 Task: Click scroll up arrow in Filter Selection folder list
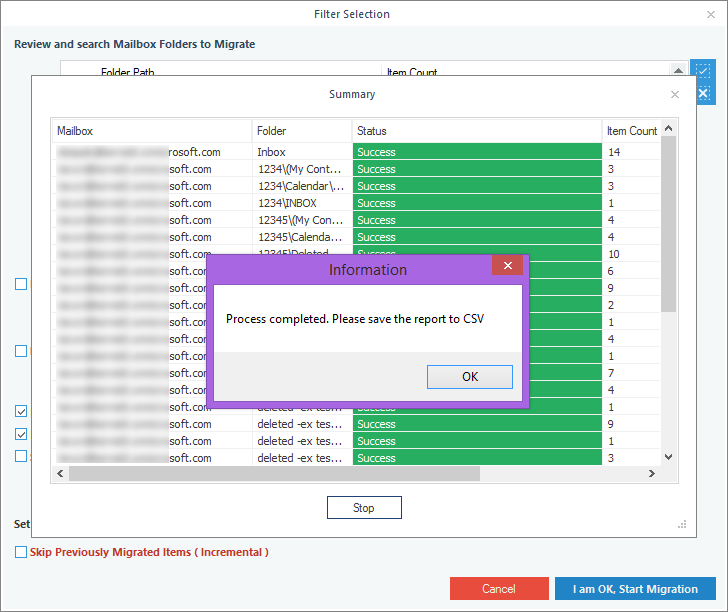pyautogui.click(x=678, y=70)
